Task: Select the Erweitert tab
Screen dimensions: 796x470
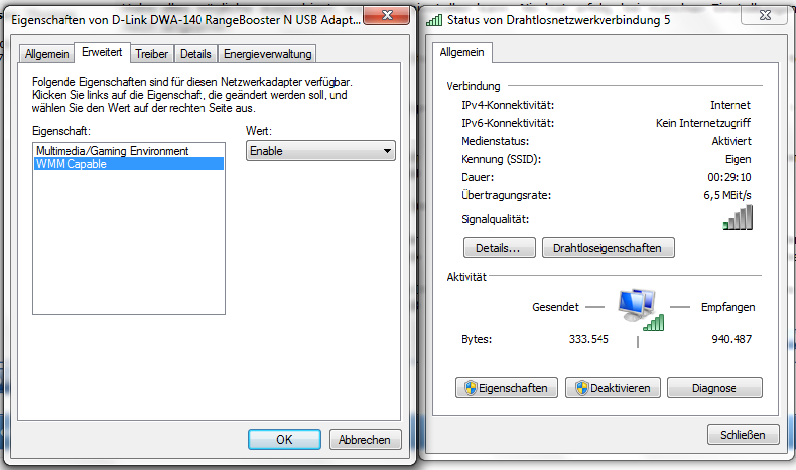Action: tap(102, 52)
